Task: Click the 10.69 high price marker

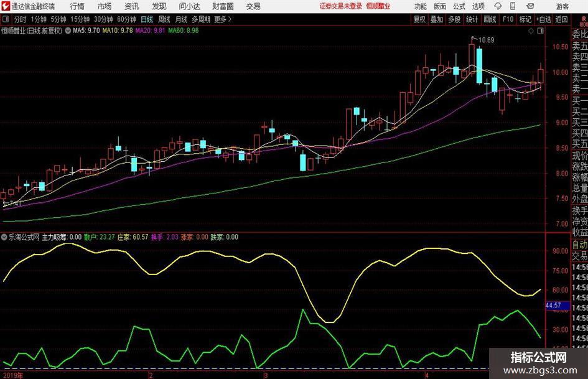Action: tap(486, 40)
